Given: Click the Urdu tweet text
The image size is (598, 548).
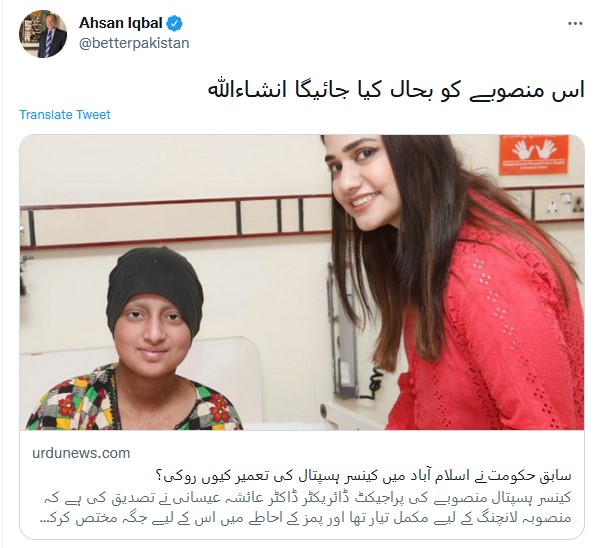Looking at the screenshot, I should (x=396, y=91).
